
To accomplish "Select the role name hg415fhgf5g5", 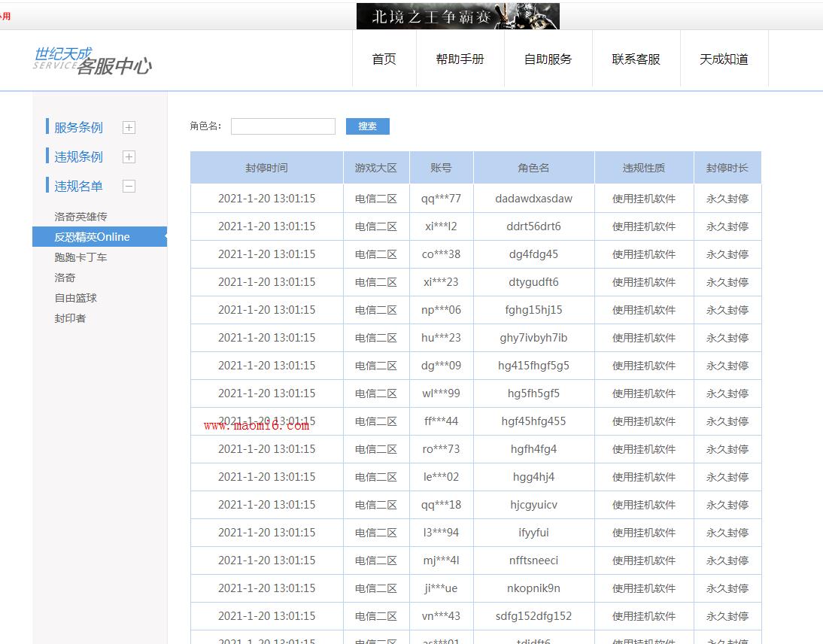I will pyautogui.click(x=534, y=366).
